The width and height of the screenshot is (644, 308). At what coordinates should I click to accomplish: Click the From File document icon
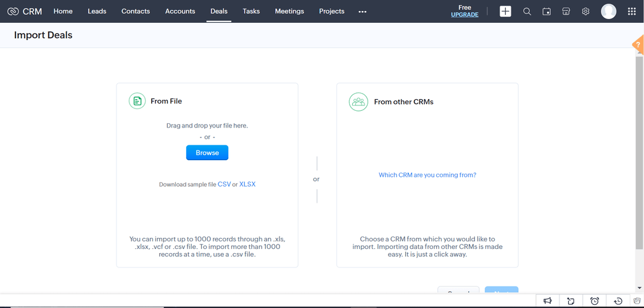pos(137,101)
